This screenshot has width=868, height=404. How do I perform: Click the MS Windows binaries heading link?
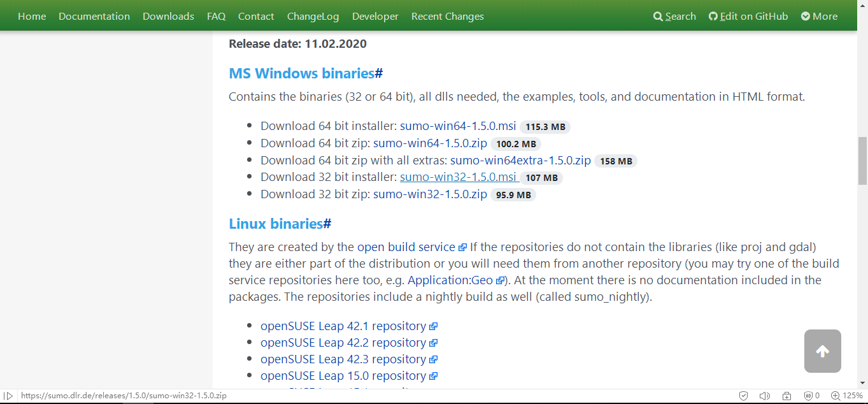tap(301, 73)
